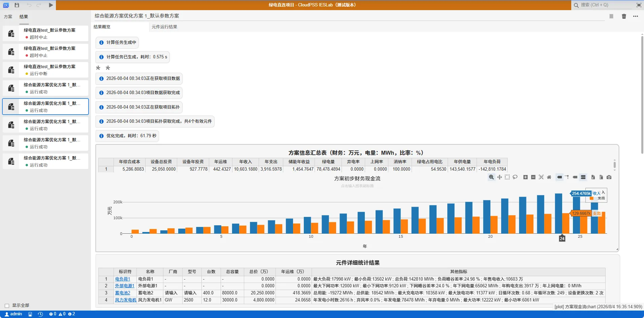Open the 元件运行结果 tab
The height and width of the screenshot is (318, 644).
point(164,27)
